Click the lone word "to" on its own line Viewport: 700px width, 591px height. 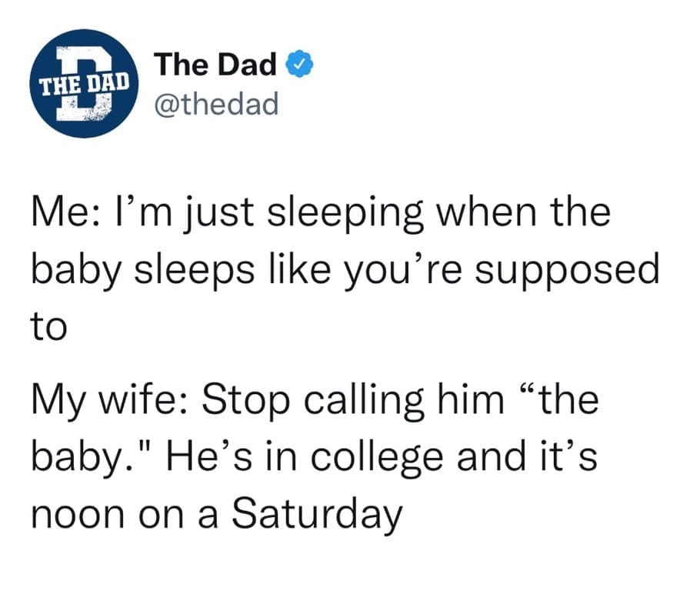click(x=48, y=326)
